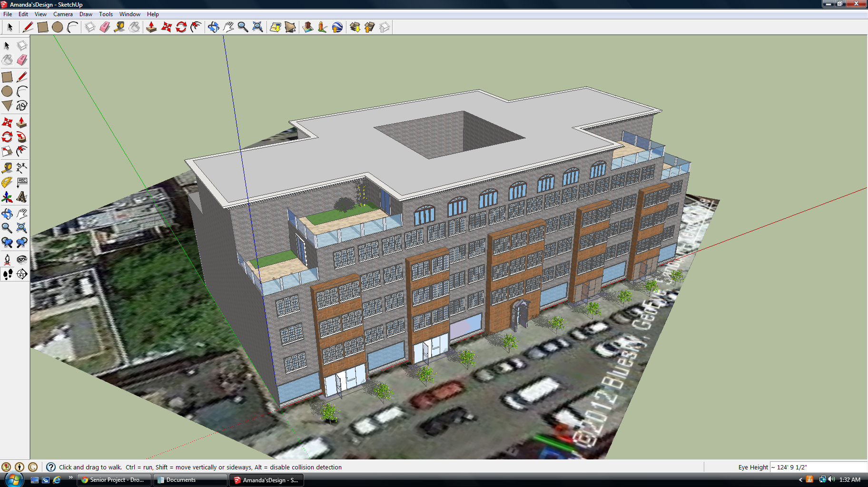
Task: Select the Polygon tool
Action: pyautogui.click(x=7, y=106)
